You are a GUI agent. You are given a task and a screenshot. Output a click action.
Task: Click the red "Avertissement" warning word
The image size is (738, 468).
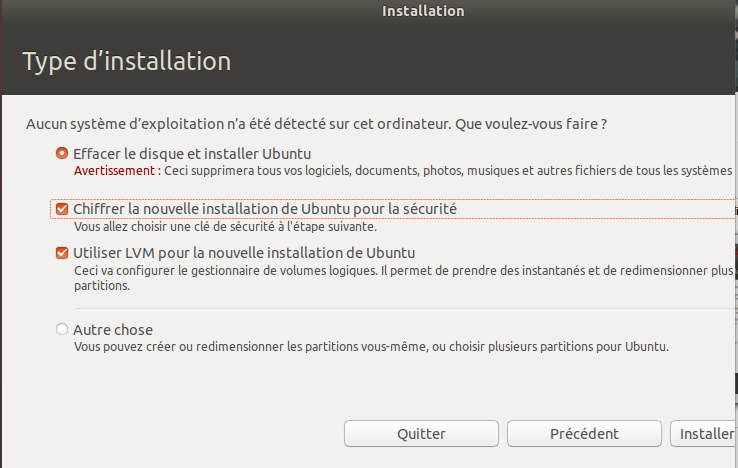pyautogui.click(x=113, y=171)
